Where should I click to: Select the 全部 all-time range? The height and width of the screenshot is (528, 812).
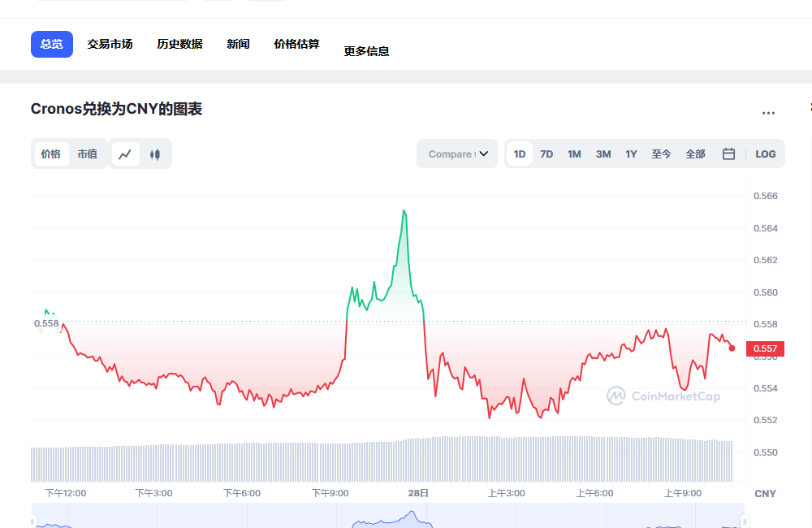pyautogui.click(x=696, y=154)
